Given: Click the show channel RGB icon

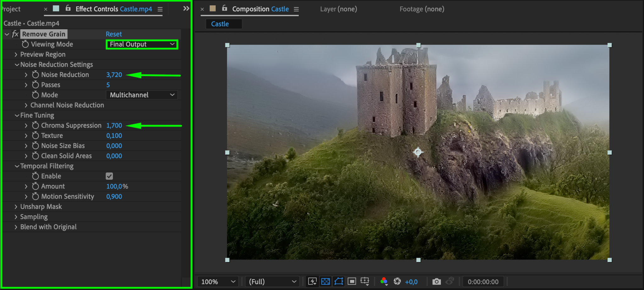Looking at the screenshot, I should 384,282.
